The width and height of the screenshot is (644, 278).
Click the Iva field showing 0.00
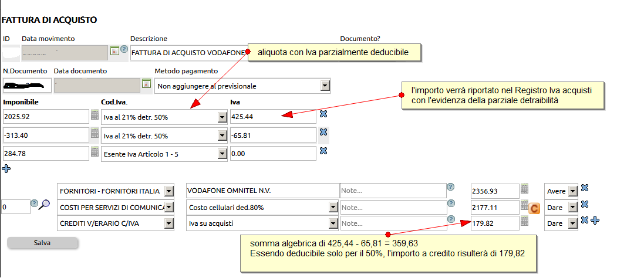coord(273,153)
